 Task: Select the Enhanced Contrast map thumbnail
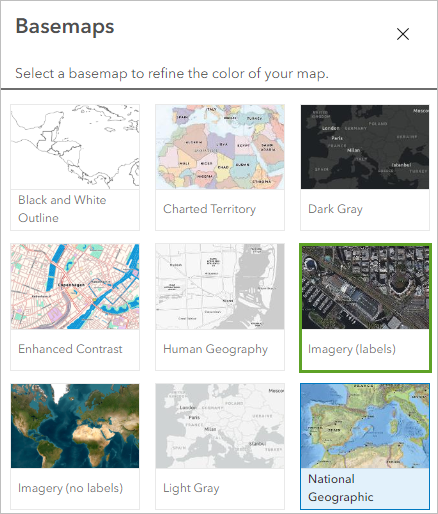point(75,287)
